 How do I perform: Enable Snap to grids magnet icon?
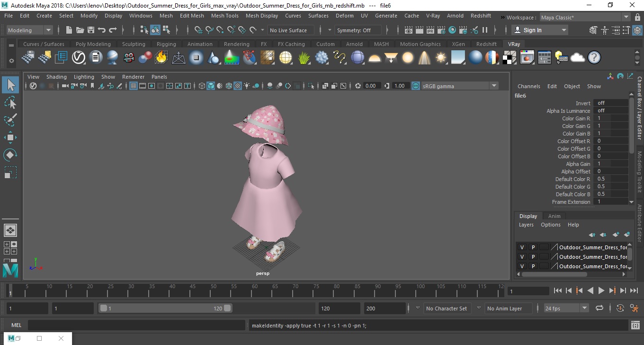198,30
